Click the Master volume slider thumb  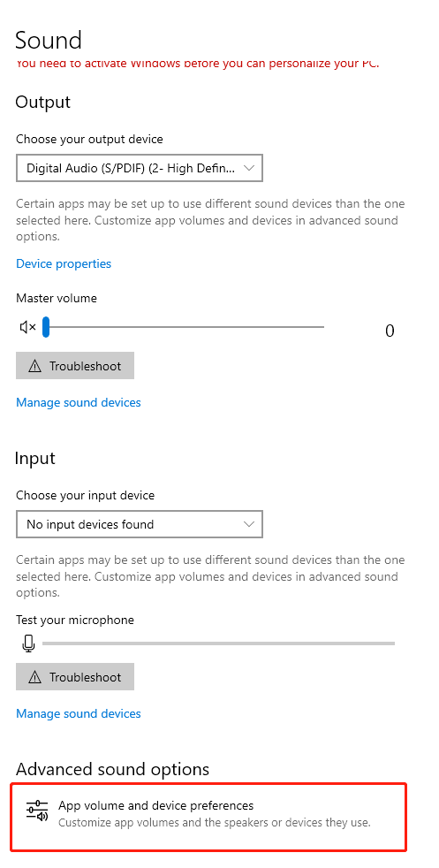pos(46,327)
